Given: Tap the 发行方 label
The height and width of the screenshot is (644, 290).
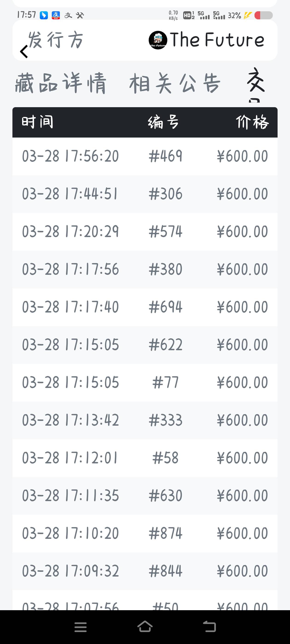Looking at the screenshot, I should [55, 40].
